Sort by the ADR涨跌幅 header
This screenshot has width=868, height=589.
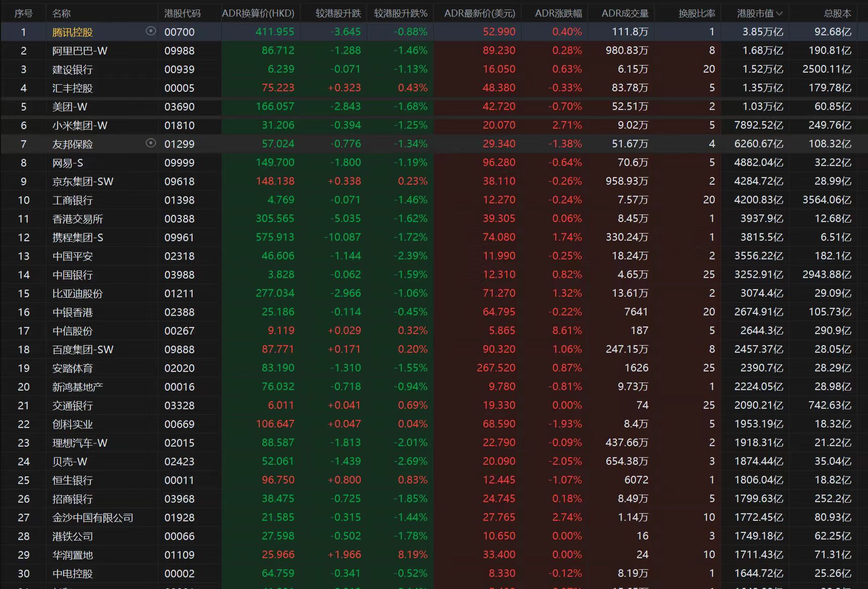point(558,14)
